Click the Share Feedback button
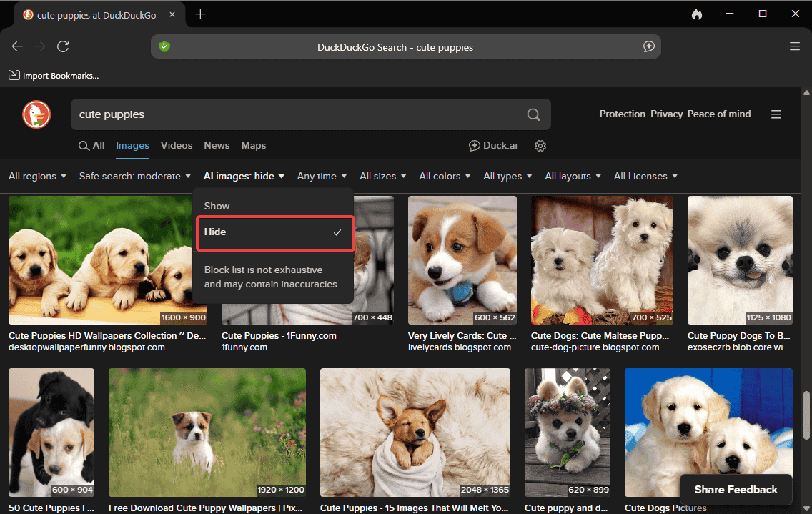 click(x=736, y=490)
